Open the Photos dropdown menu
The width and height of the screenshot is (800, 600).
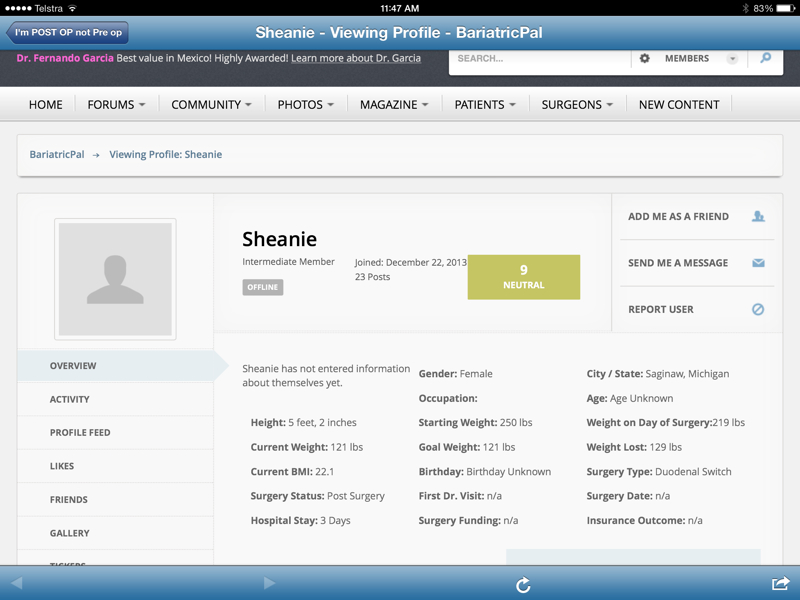306,105
